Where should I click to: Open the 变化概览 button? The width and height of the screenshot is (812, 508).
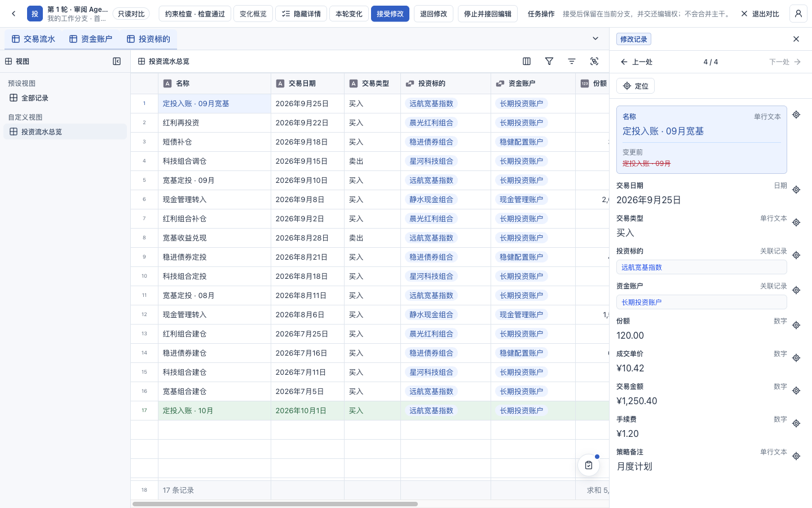click(253, 14)
